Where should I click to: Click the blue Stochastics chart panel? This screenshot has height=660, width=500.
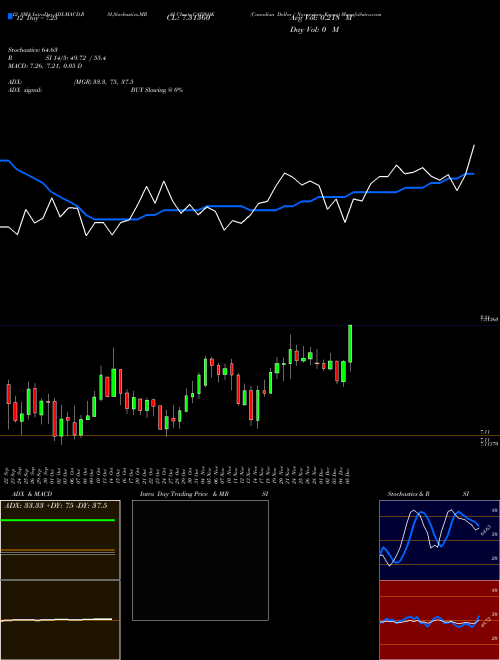pos(439,540)
